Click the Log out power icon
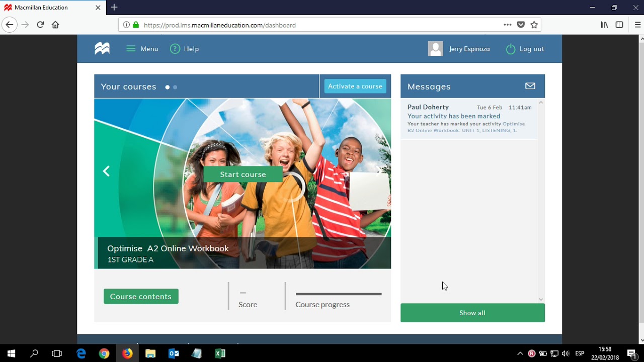 pos(511,49)
